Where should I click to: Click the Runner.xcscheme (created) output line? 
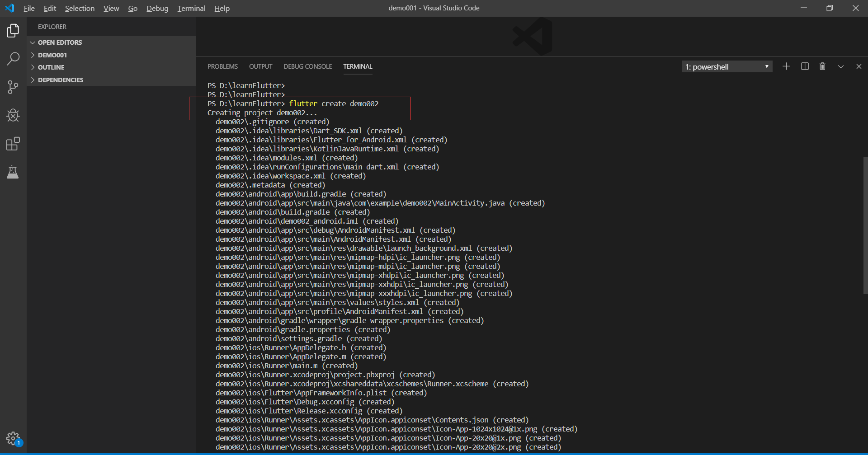(372, 384)
